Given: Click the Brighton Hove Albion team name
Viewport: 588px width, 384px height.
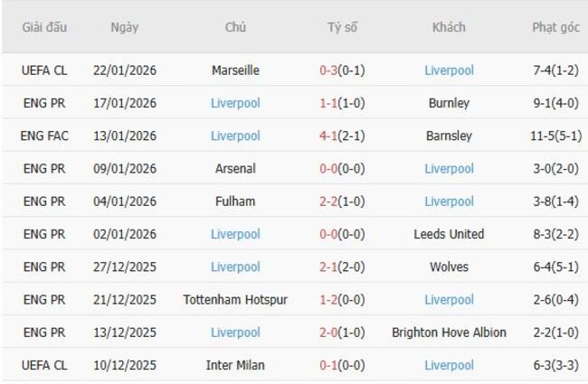Looking at the screenshot, I should (449, 332).
